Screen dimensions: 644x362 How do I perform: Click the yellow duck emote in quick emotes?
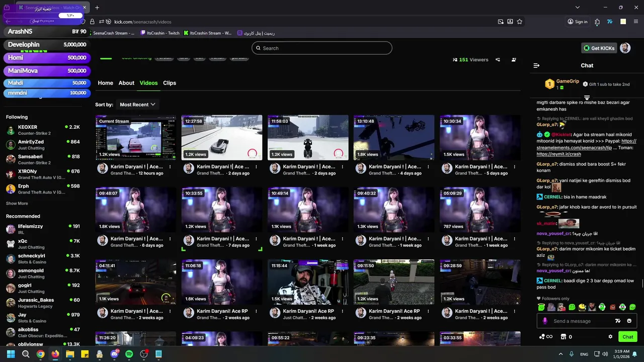tap(582, 307)
